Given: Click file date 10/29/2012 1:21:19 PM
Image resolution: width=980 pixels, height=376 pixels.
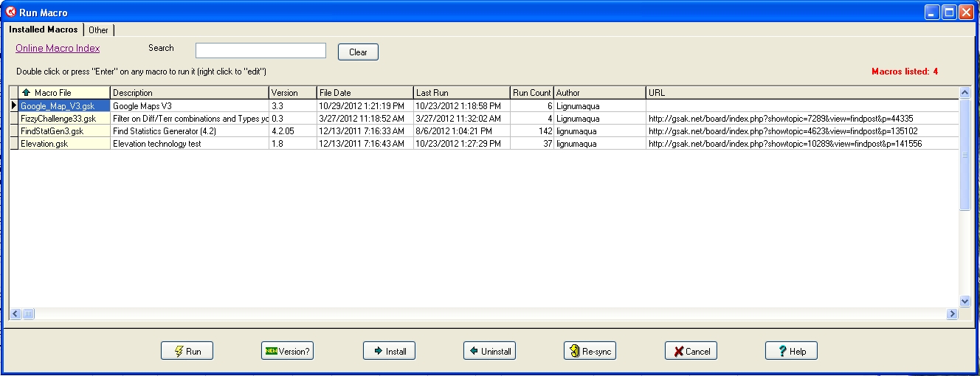Looking at the screenshot, I should click(365, 105).
